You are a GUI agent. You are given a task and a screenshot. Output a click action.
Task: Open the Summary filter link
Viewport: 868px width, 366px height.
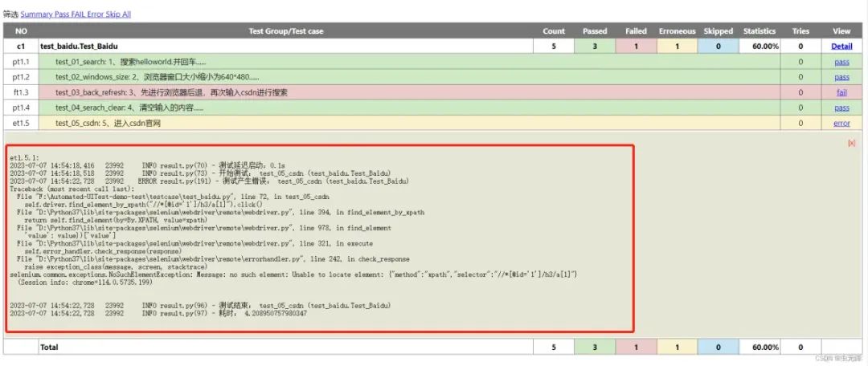pyautogui.click(x=36, y=14)
